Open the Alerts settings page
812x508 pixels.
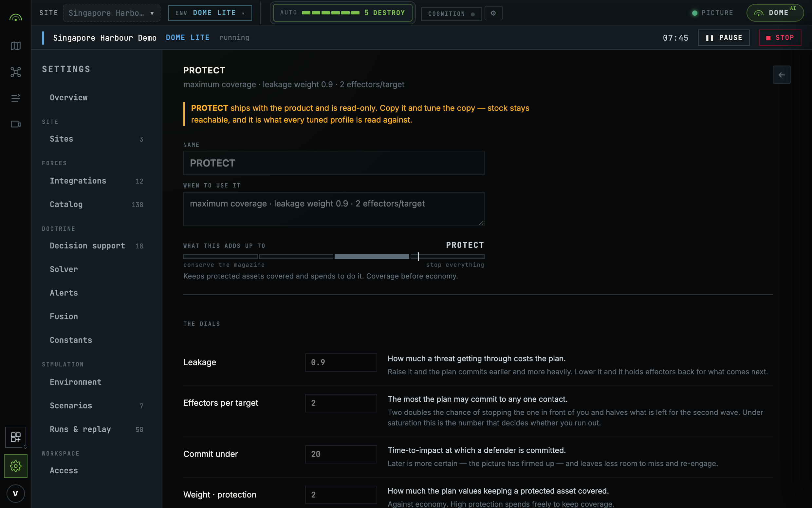tap(96, 293)
